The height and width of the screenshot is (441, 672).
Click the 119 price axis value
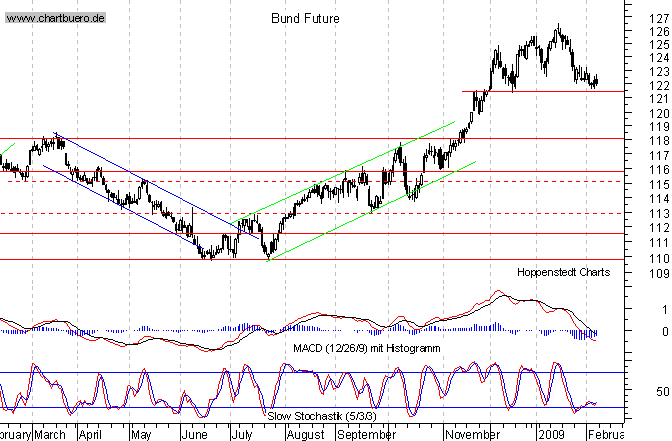(x=659, y=126)
